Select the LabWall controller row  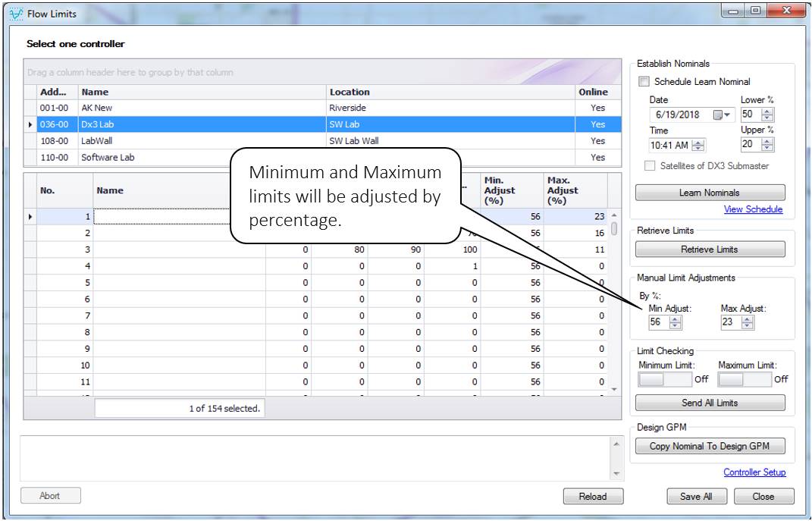[323, 141]
